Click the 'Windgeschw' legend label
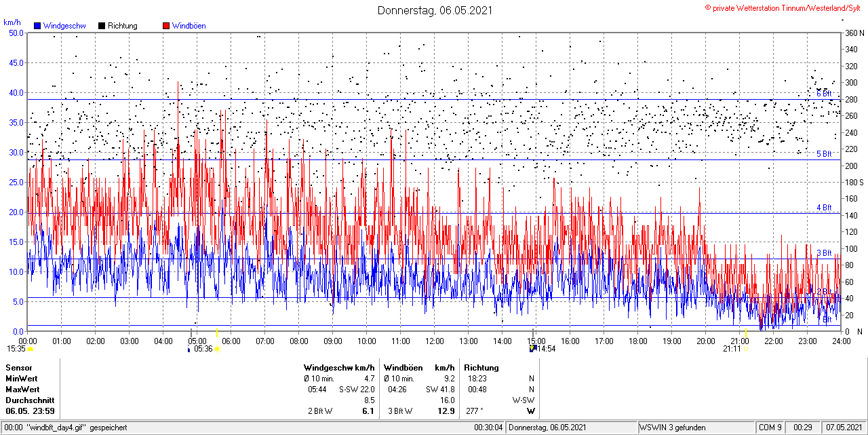Image resolution: width=868 pixels, height=435 pixels. click(64, 26)
